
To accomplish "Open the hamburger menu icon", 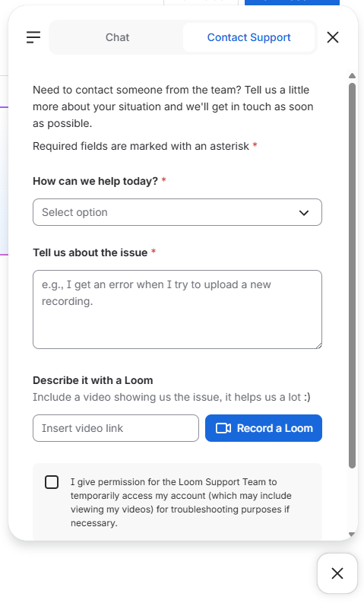I will [33, 37].
